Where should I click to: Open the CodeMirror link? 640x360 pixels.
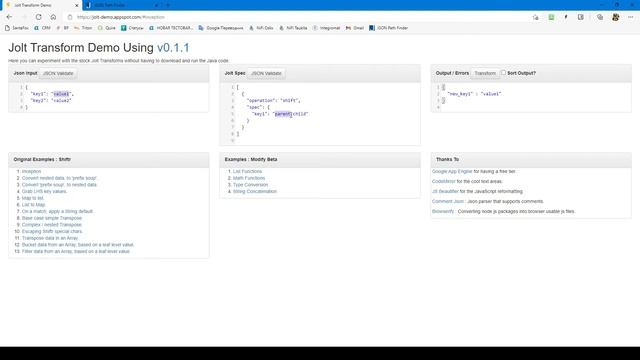click(x=444, y=181)
